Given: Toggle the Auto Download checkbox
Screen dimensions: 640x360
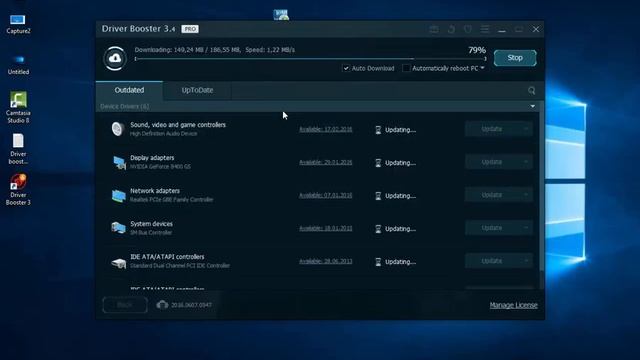Looking at the screenshot, I should (346, 68).
